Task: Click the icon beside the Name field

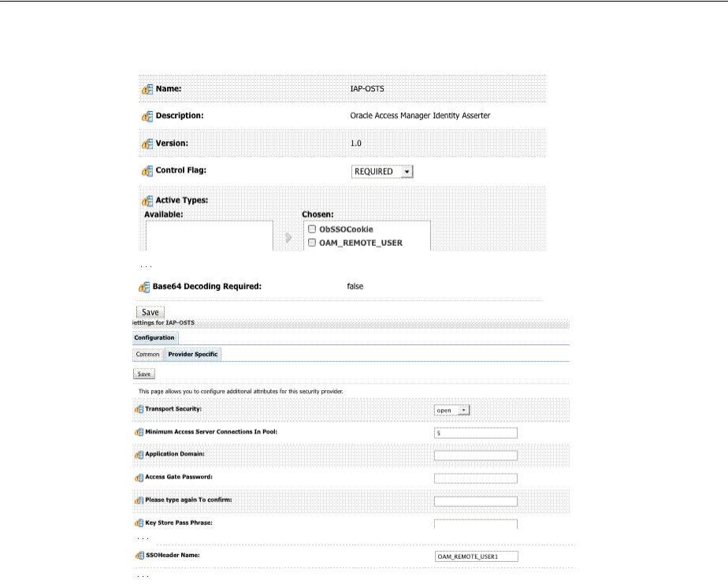Action: click(x=147, y=90)
